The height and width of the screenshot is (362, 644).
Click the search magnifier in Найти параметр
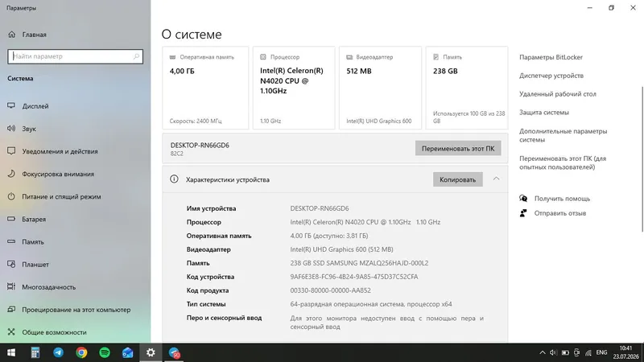point(136,56)
